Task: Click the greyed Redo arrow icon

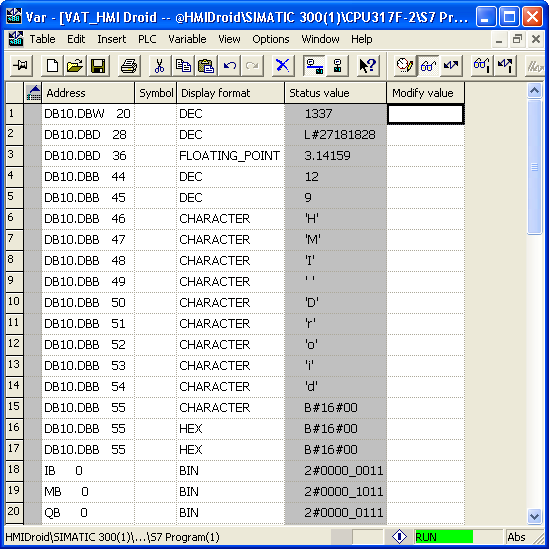Action: pos(252,65)
